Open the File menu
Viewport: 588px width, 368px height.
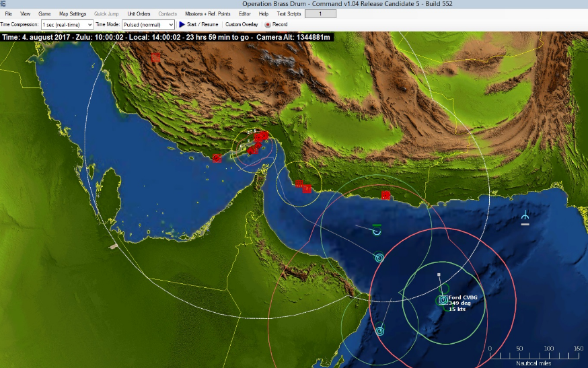[x=8, y=14]
